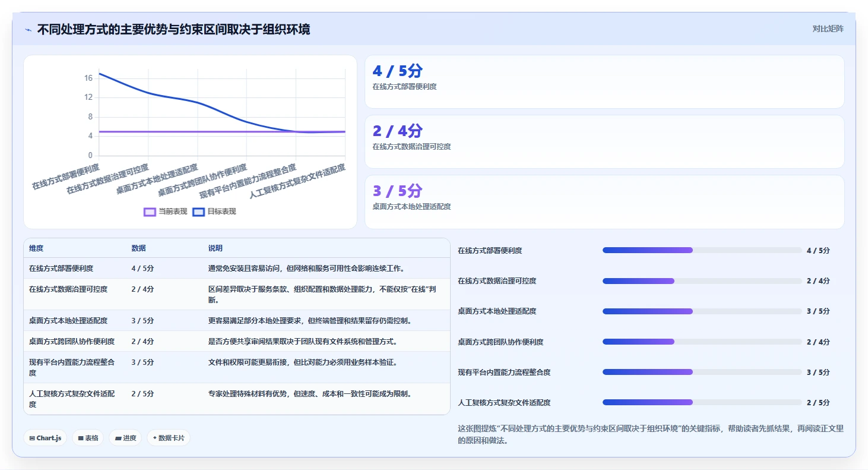Click the table description starting 是否方便共享审阅结果
This screenshot has height=470, width=868.
tap(303, 342)
